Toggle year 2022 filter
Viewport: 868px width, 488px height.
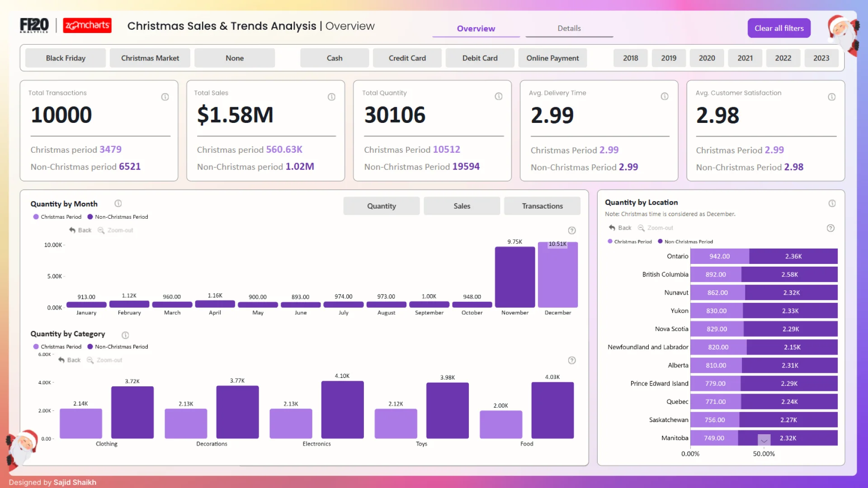tap(783, 58)
